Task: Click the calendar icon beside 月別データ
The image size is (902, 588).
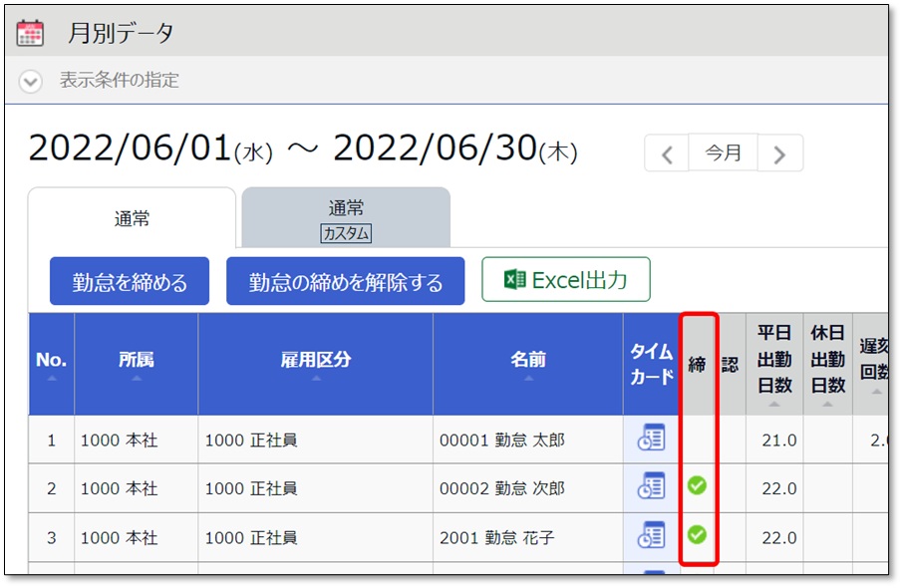Action: pyautogui.click(x=31, y=33)
